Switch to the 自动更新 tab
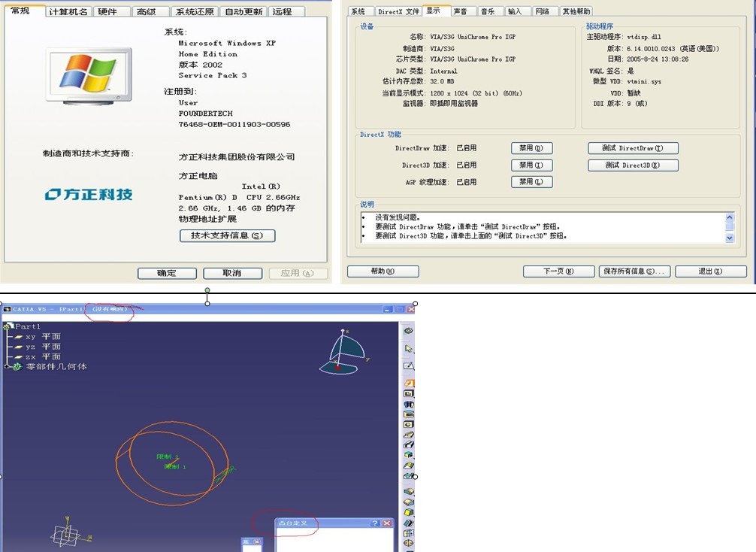The width and height of the screenshot is (756, 552). 244,11
